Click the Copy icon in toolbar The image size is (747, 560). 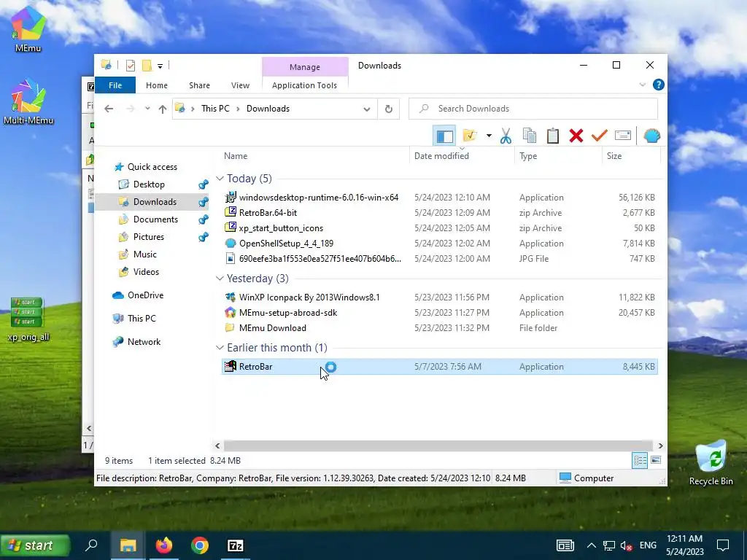pos(530,136)
